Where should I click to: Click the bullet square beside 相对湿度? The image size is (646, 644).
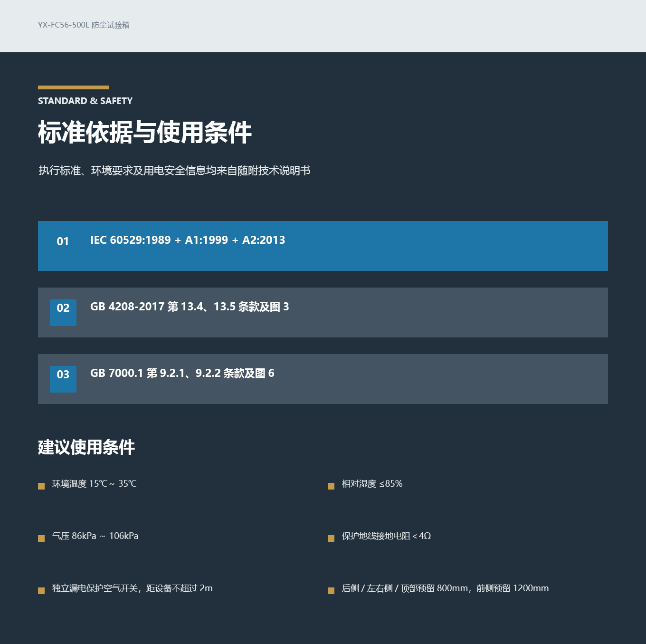331,486
